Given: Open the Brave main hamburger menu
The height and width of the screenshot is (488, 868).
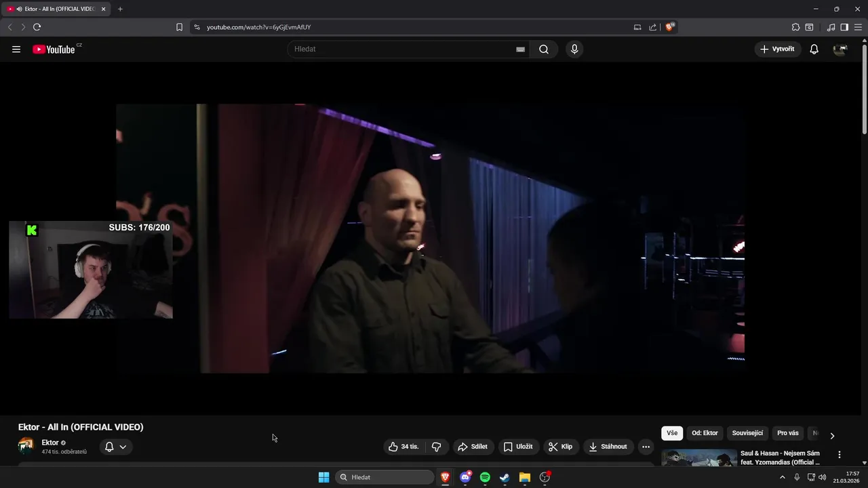Looking at the screenshot, I should 858,27.
